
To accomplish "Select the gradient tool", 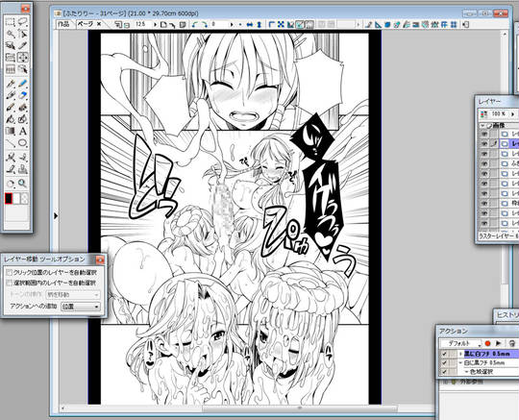I will pos(11,131).
